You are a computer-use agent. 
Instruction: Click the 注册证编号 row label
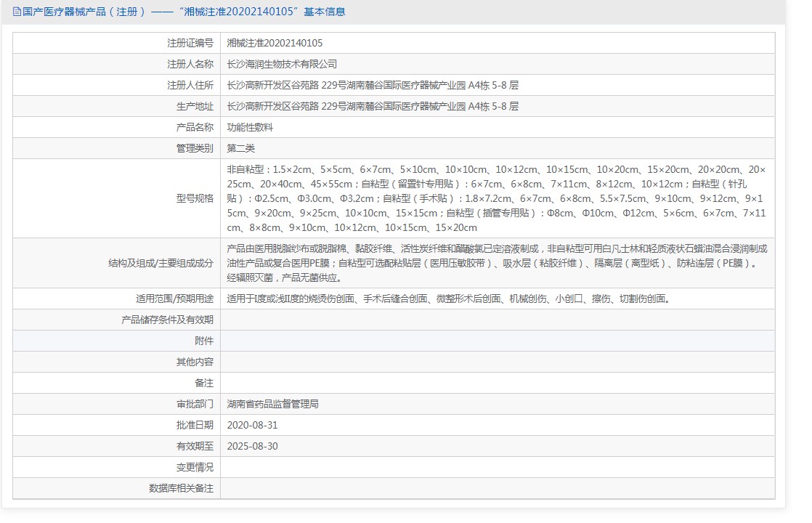(190, 43)
